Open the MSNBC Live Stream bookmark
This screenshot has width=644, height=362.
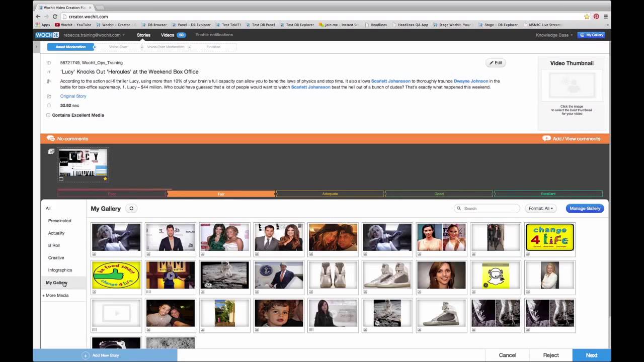click(x=542, y=25)
